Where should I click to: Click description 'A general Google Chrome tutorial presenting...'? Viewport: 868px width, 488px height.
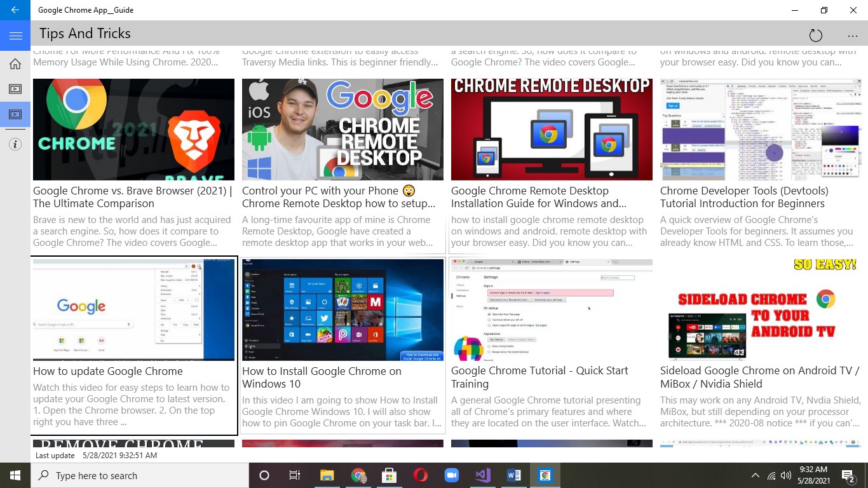[x=548, y=412]
